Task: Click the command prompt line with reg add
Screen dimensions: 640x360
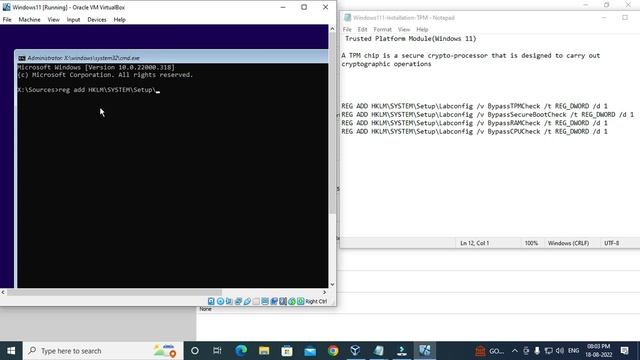Action: point(89,90)
